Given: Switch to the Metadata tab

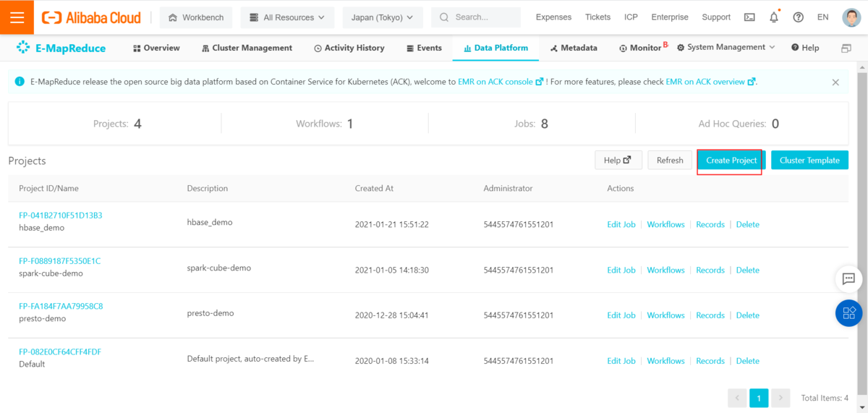Looking at the screenshot, I should (574, 48).
